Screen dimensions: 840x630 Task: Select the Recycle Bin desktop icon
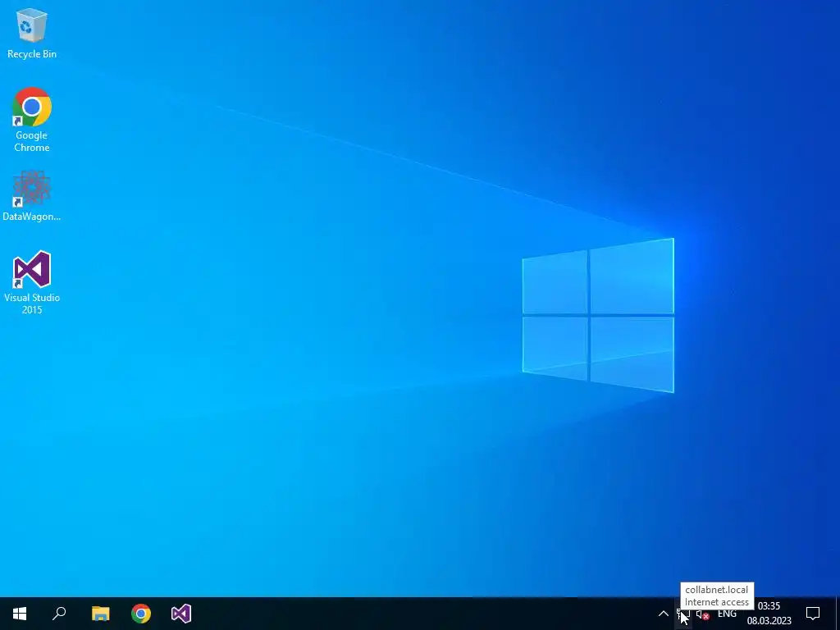coord(32,33)
